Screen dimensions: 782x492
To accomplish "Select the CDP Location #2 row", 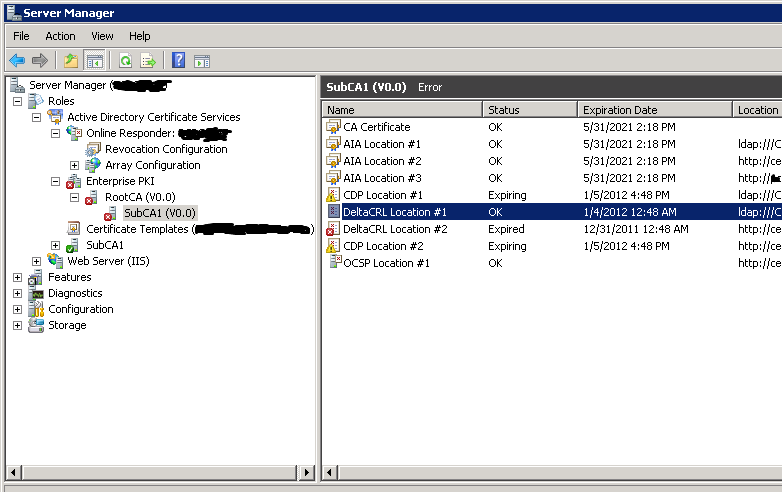I will pyautogui.click(x=552, y=246).
